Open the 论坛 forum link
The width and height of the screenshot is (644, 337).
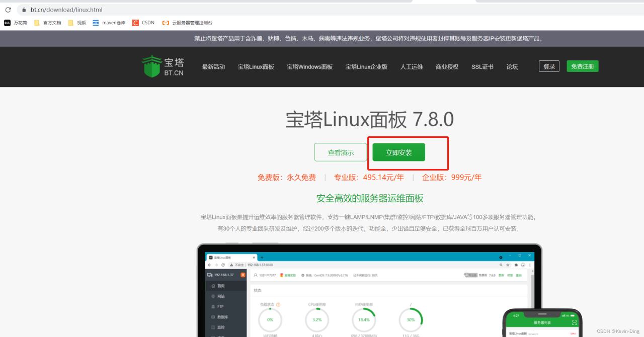click(512, 66)
